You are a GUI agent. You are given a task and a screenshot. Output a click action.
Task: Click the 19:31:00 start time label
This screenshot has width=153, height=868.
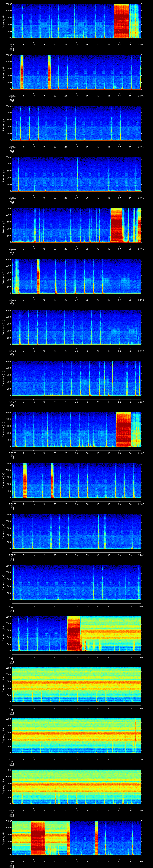tap(12, 504)
